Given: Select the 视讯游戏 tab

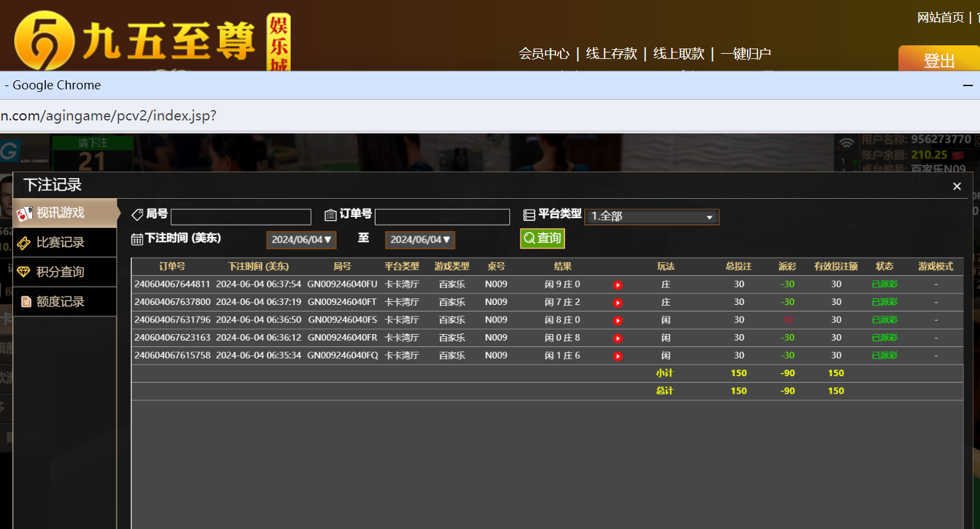Looking at the screenshot, I should (x=64, y=213).
